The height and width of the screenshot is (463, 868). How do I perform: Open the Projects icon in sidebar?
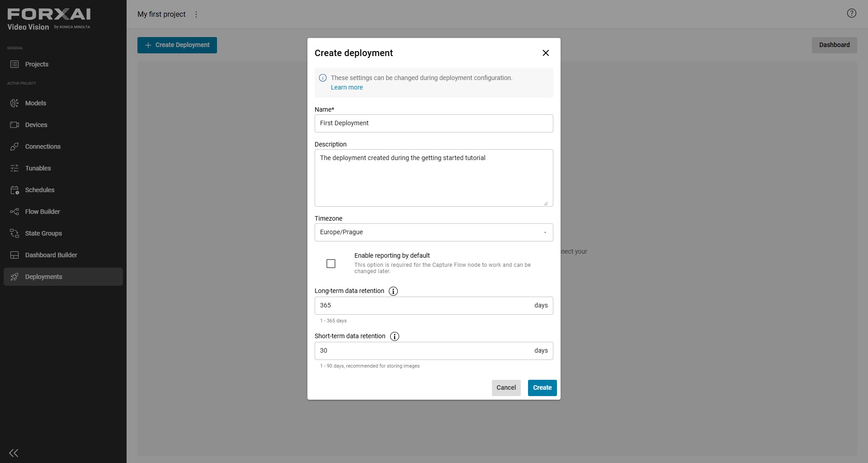point(14,64)
